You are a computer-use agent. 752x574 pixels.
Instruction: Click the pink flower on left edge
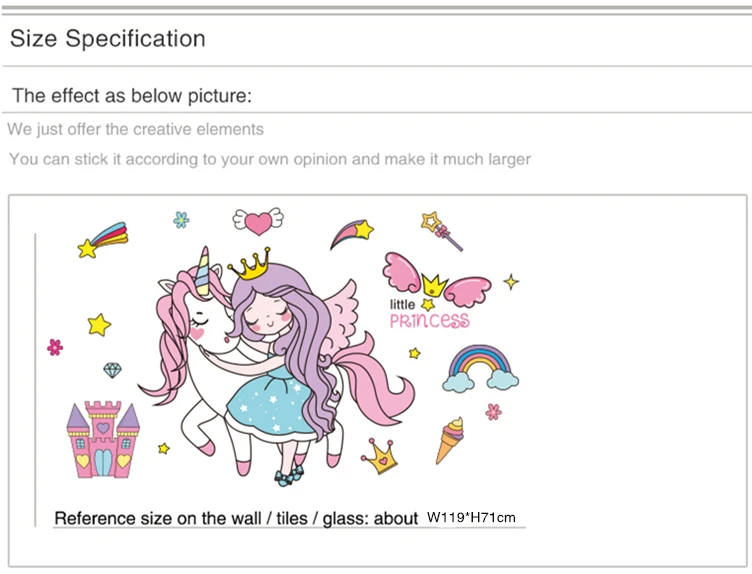[x=55, y=347]
